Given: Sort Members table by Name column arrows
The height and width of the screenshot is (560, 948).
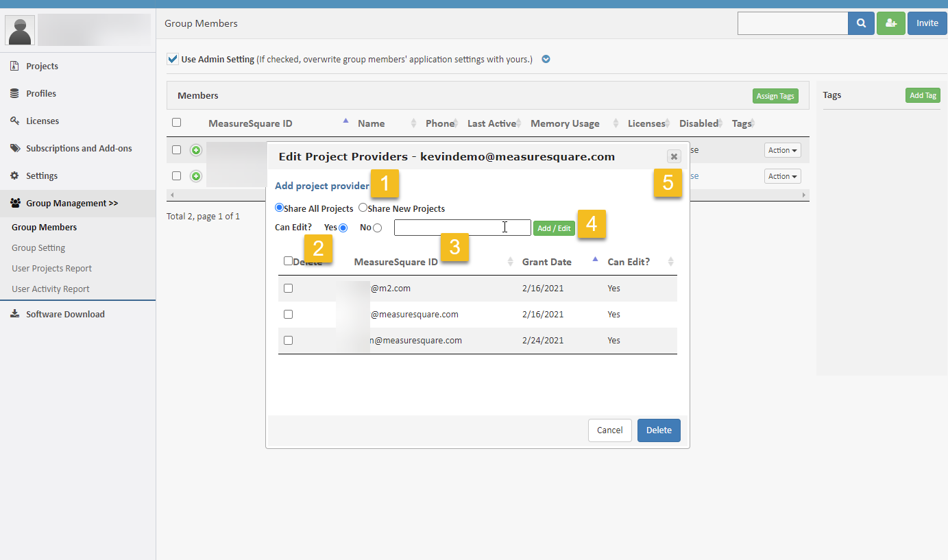Looking at the screenshot, I should 413,123.
